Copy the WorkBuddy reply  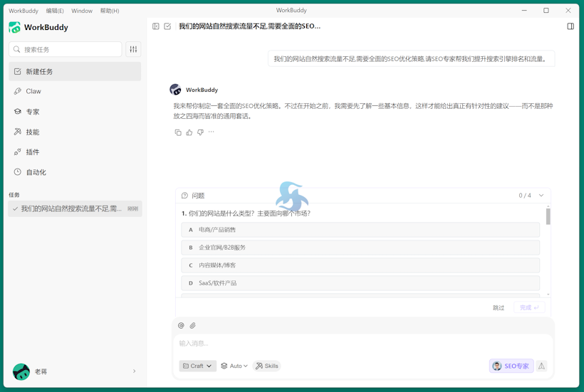[178, 132]
